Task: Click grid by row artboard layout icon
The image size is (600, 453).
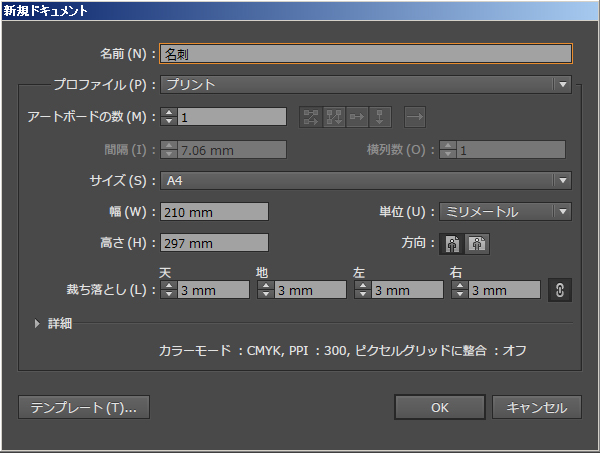Action: 311,117
